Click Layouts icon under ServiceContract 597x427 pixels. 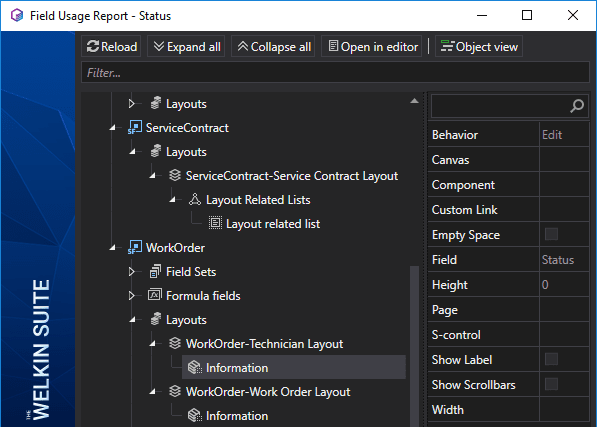click(x=155, y=151)
